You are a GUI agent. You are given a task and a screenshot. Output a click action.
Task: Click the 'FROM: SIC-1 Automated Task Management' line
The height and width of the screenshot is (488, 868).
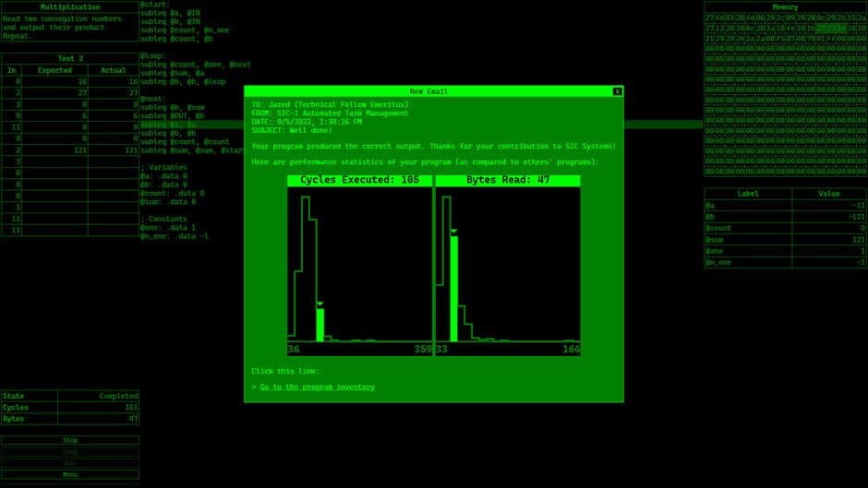(x=330, y=113)
